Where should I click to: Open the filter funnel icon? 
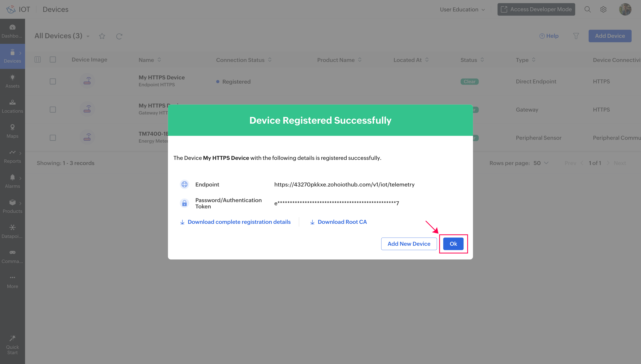pos(576,36)
